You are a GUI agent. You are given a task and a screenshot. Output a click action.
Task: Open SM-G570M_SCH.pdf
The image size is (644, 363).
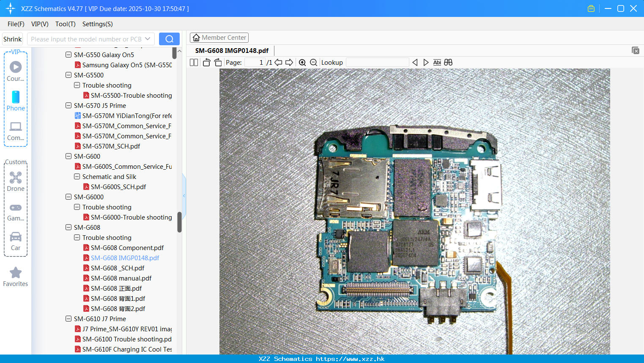(x=111, y=146)
